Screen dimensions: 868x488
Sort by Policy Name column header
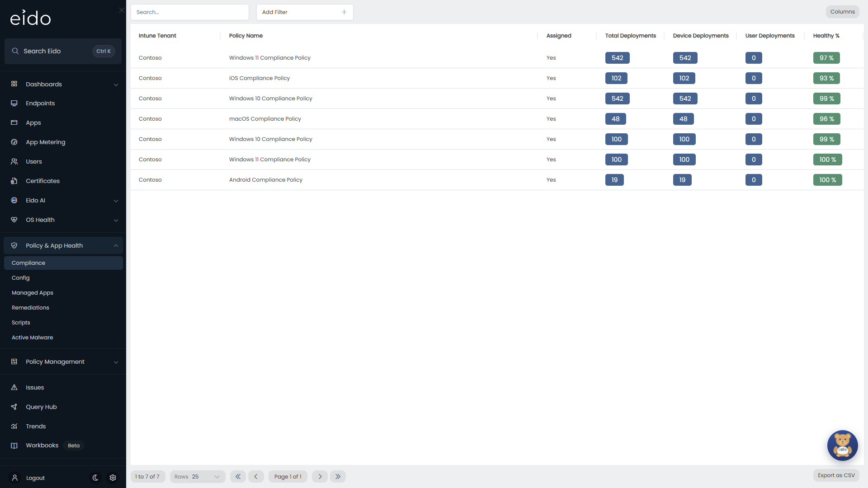(x=246, y=36)
